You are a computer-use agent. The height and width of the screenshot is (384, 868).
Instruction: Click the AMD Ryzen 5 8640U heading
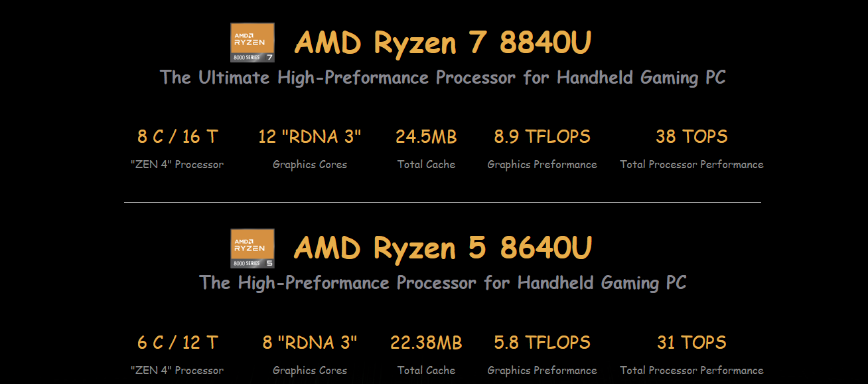coord(443,248)
